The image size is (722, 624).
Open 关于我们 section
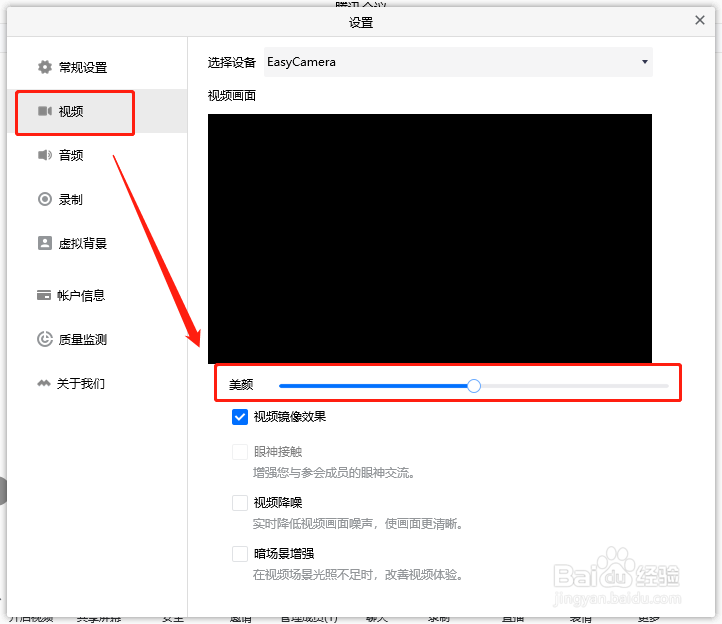click(x=97, y=383)
